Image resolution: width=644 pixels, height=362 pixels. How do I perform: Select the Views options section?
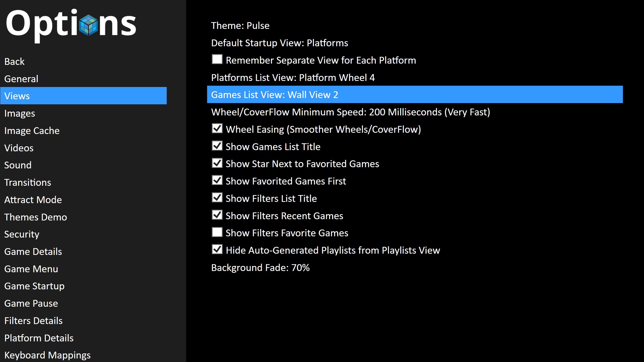tap(83, 96)
